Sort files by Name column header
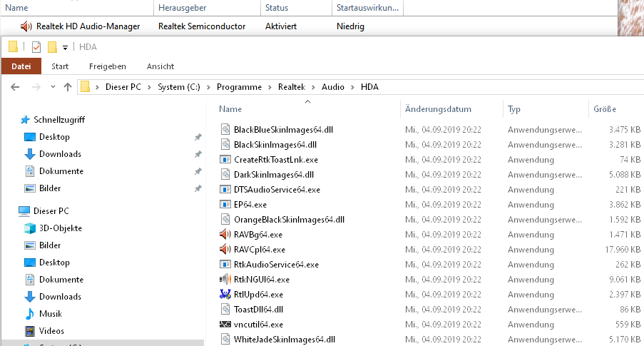644x346 pixels. (230, 109)
